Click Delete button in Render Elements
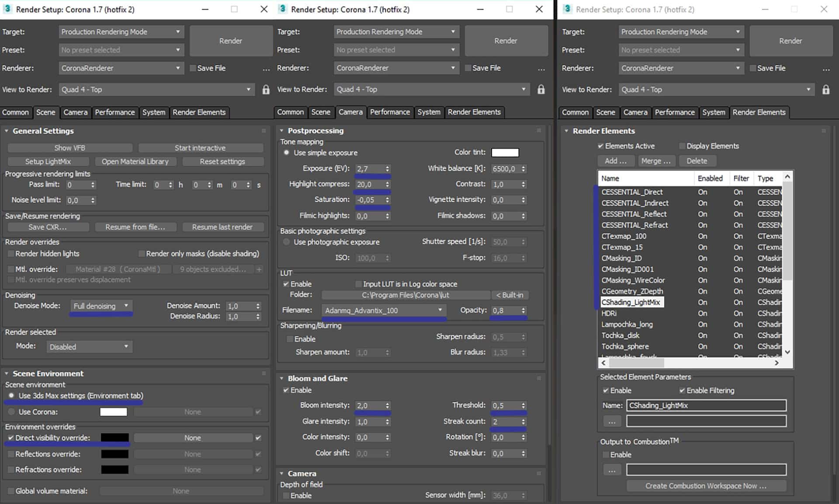Viewport: 839px width, 504px height. (697, 161)
